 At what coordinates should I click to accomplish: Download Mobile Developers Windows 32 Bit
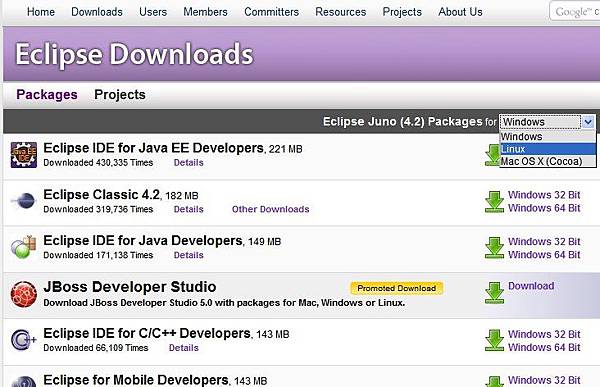click(544, 380)
